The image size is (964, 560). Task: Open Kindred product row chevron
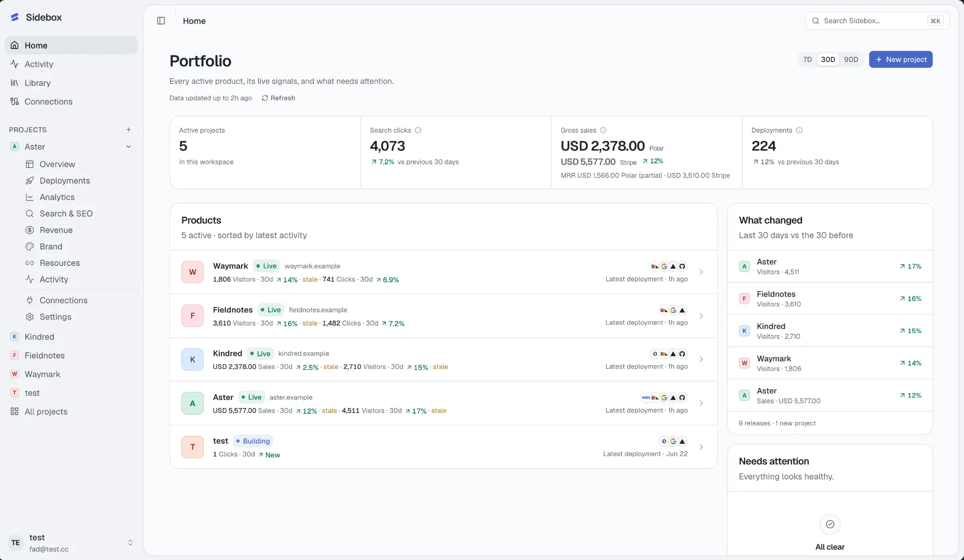click(x=701, y=360)
